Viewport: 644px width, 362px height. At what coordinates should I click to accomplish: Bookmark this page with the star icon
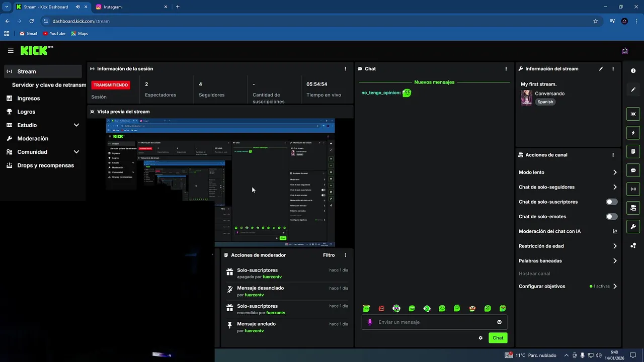(x=596, y=21)
